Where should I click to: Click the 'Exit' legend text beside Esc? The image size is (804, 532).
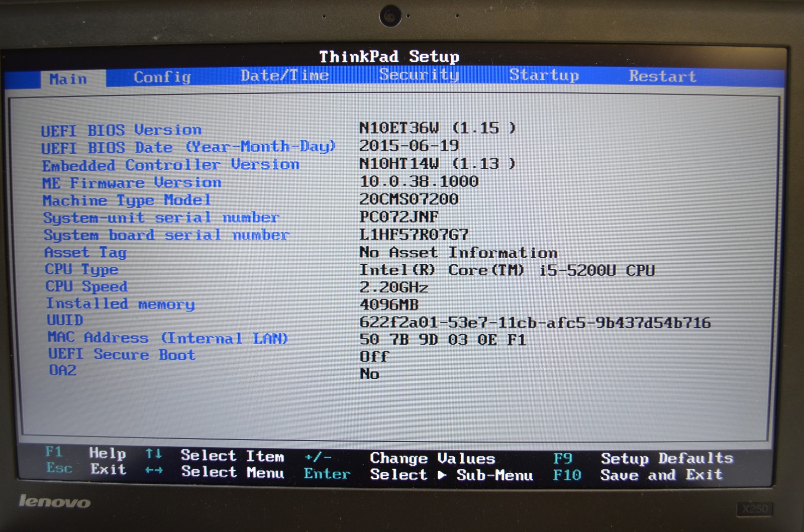109,469
